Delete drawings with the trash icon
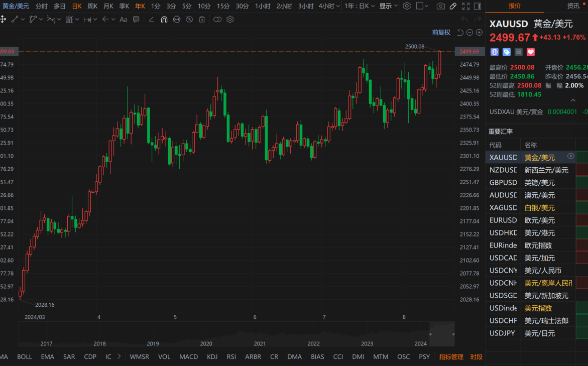588x366 pixels. [202, 20]
